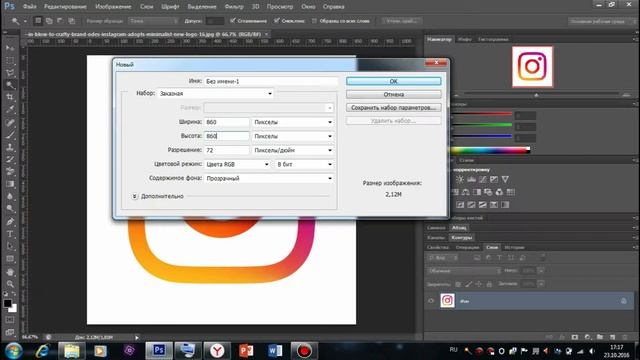This screenshot has width=640, height=360.
Task: Add a Brightness/Contrast adjustment layer
Action: (460, 179)
